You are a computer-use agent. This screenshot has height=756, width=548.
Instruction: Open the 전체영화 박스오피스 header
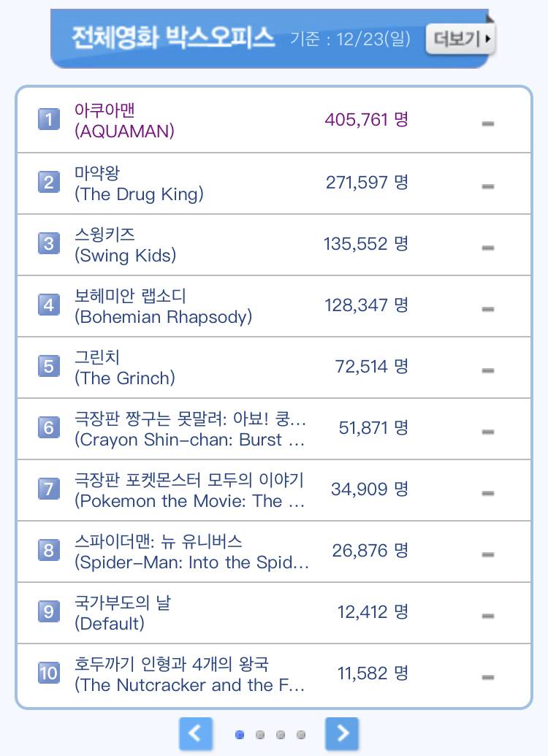point(173,37)
